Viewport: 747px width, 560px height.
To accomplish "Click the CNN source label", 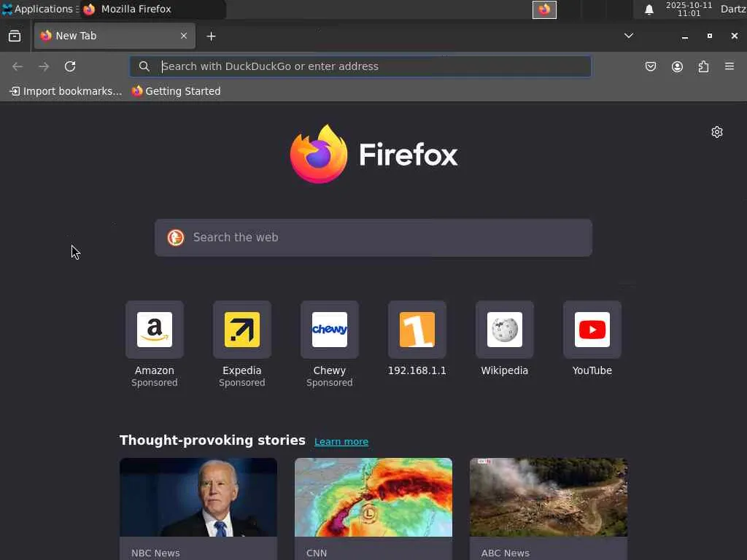I will pos(317,553).
